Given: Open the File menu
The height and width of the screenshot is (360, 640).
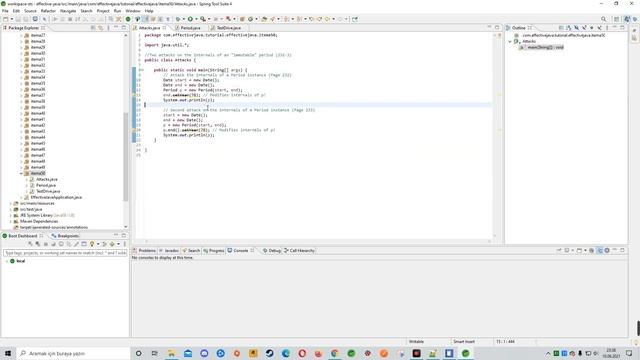Looking at the screenshot, I should pyautogui.click(x=5, y=11).
